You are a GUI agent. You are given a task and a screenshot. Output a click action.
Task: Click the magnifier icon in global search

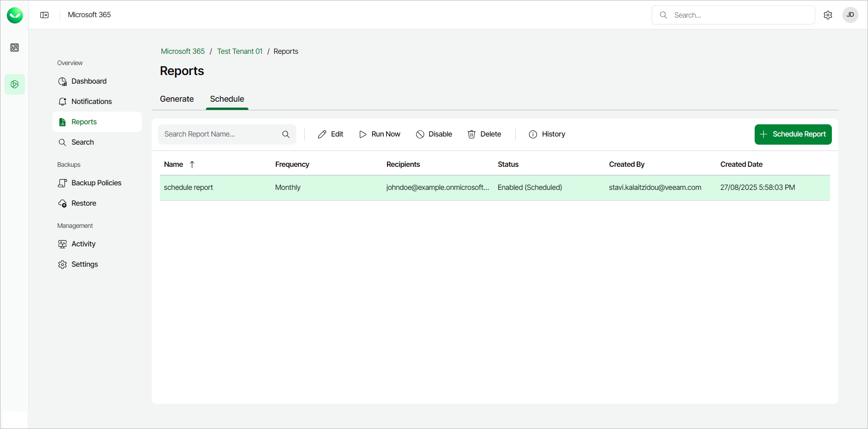[663, 15]
